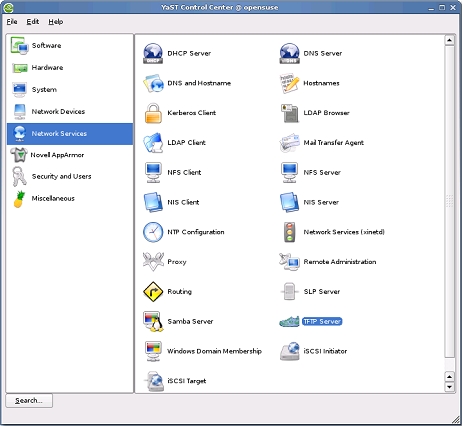Open the Proxy module icon
This screenshot has height=426, width=462.
point(153,262)
